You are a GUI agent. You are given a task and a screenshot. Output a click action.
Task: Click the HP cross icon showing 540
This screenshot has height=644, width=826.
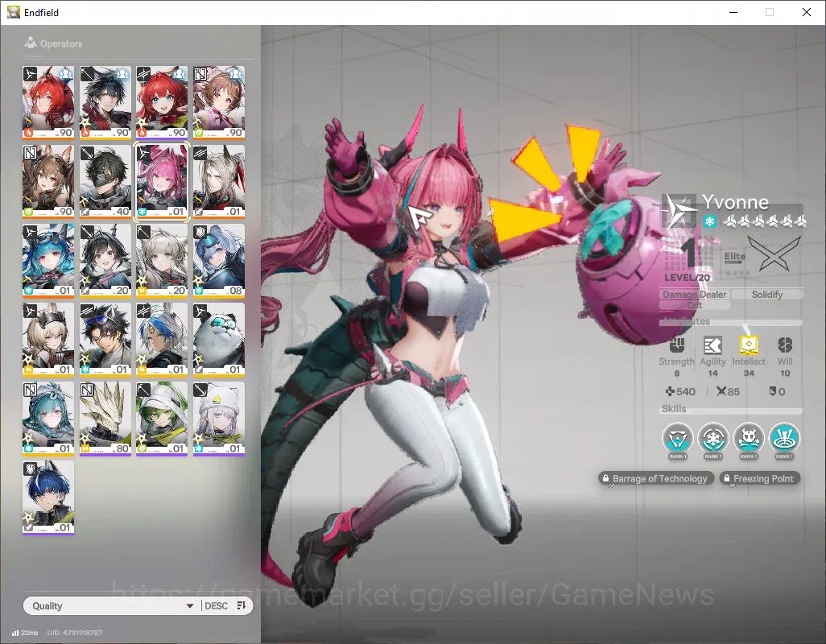[x=670, y=391]
